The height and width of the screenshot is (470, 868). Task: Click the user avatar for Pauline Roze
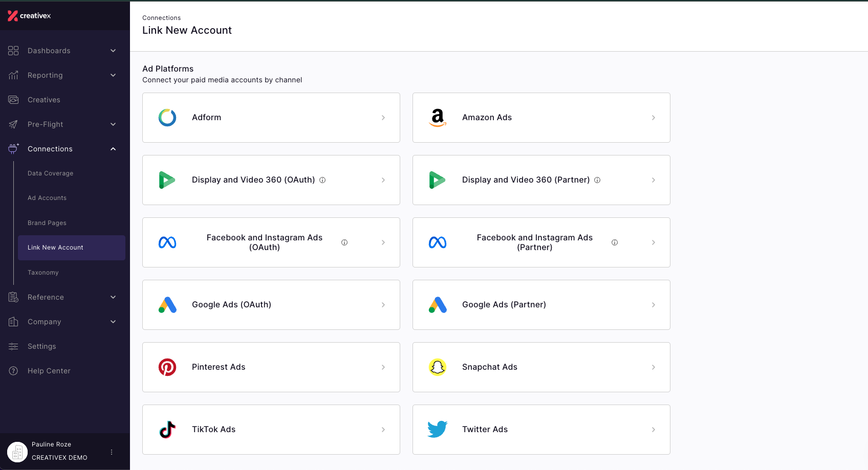click(17, 452)
